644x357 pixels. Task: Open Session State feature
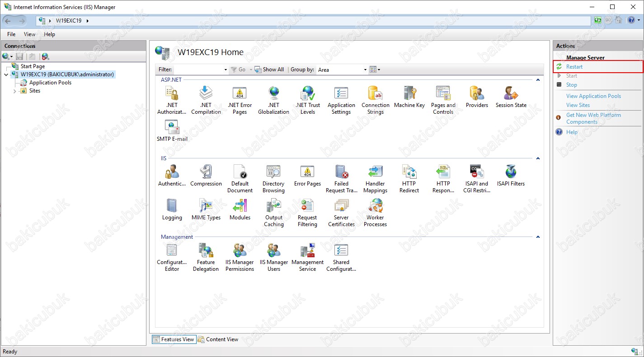point(511,97)
